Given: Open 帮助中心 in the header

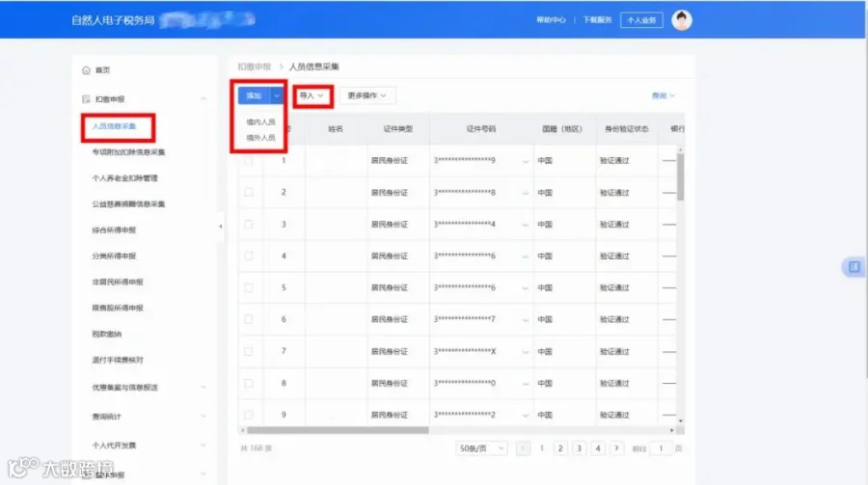Looking at the screenshot, I should [x=551, y=20].
